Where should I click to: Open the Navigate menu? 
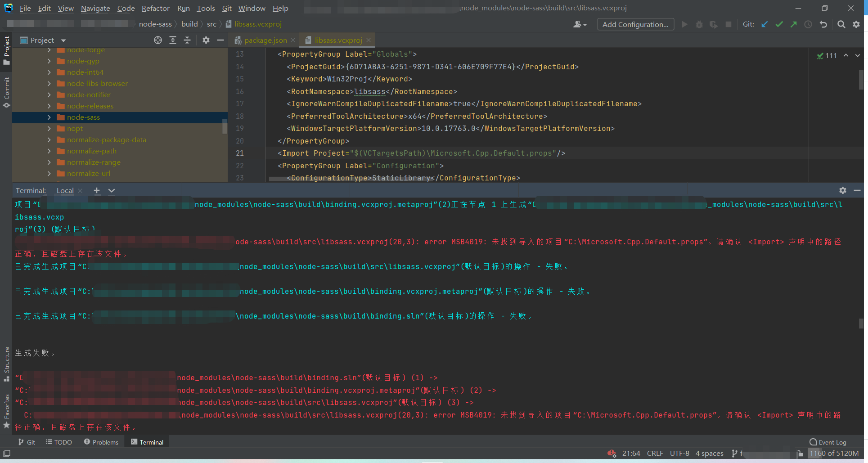95,8
